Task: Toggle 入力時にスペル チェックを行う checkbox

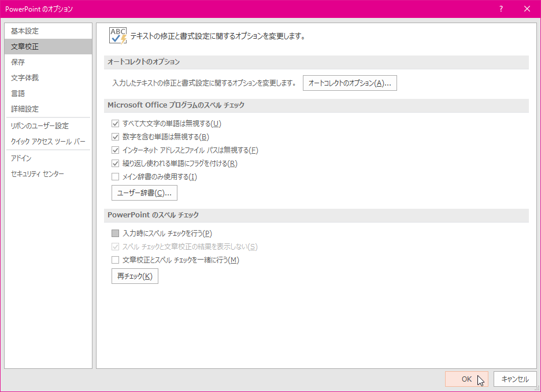Action: (x=115, y=234)
